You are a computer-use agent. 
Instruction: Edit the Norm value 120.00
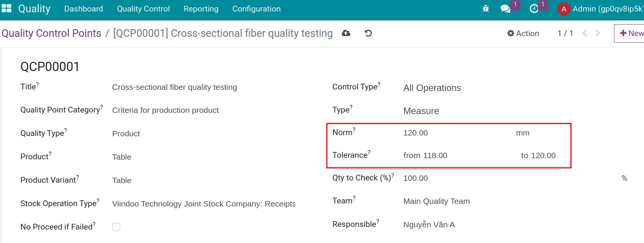pyautogui.click(x=416, y=133)
